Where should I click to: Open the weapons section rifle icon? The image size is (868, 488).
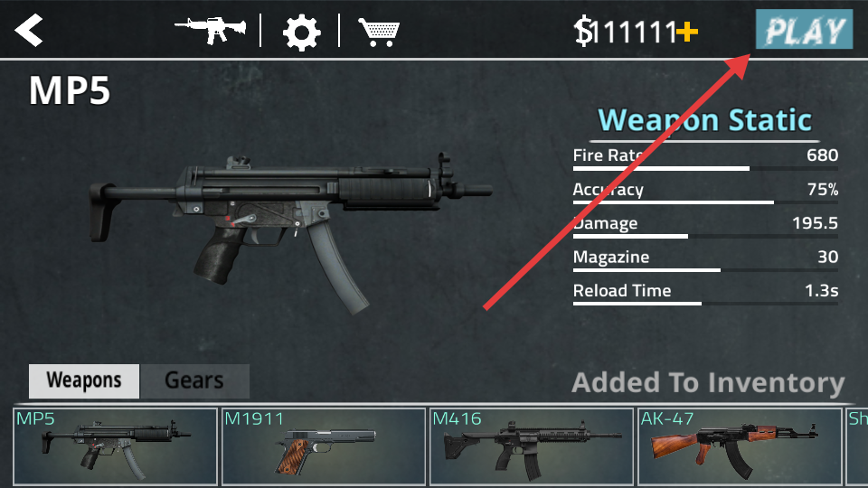point(211,30)
